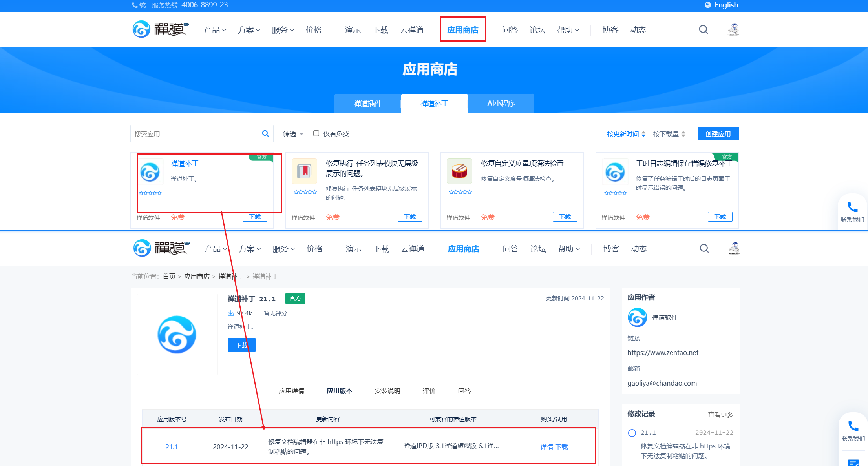This screenshot has width=868, height=466.
Task: Click book icon of 修复执行-任务列表 card
Action: coord(304,171)
